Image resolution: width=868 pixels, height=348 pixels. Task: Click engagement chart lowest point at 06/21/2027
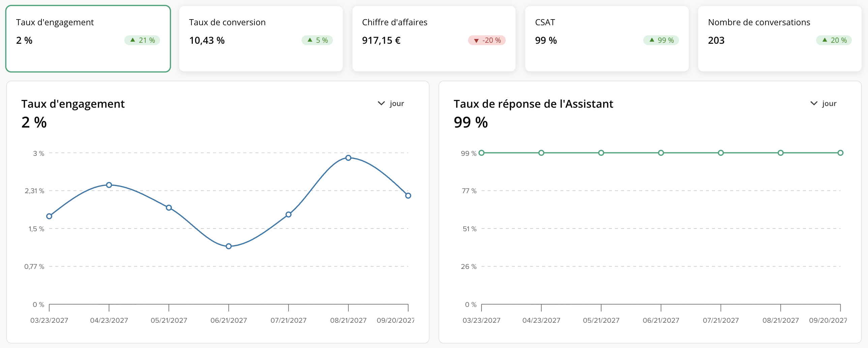[x=229, y=246]
